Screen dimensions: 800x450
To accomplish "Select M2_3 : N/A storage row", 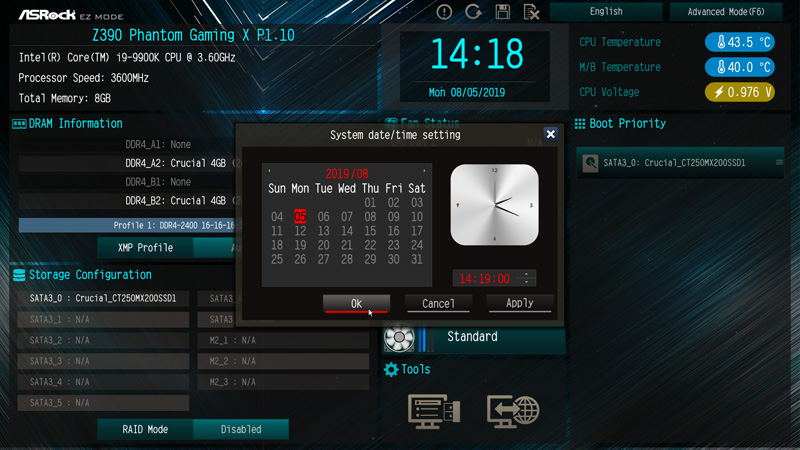I will (x=283, y=382).
